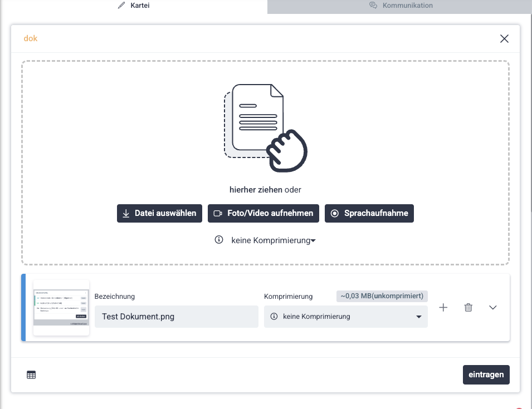Expand file details with chevron arrow
The image size is (532, 409).
pyautogui.click(x=493, y=307)
